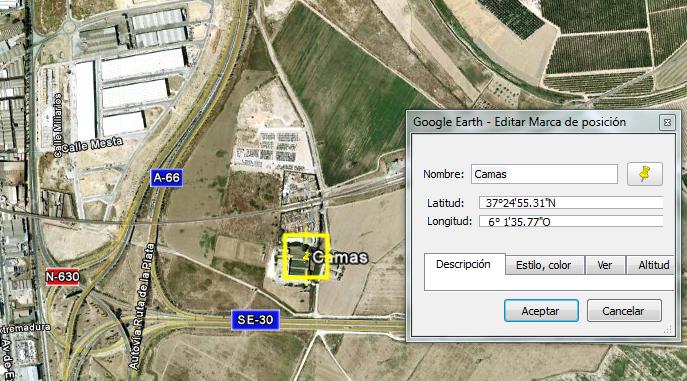The height and width of the screenshot is (381, 687).
Task: Click the Aceptar button
Action: pyautogui.click(x=541, y=311)
